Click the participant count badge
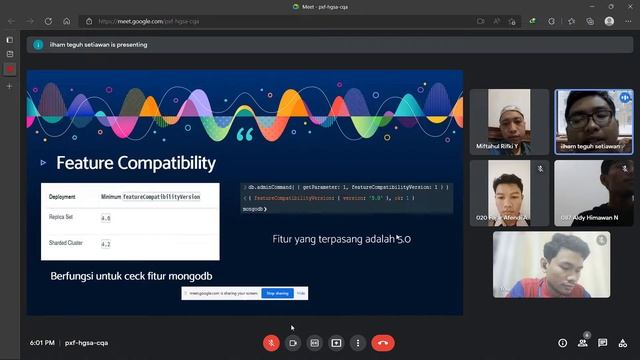 pos(587,335)
